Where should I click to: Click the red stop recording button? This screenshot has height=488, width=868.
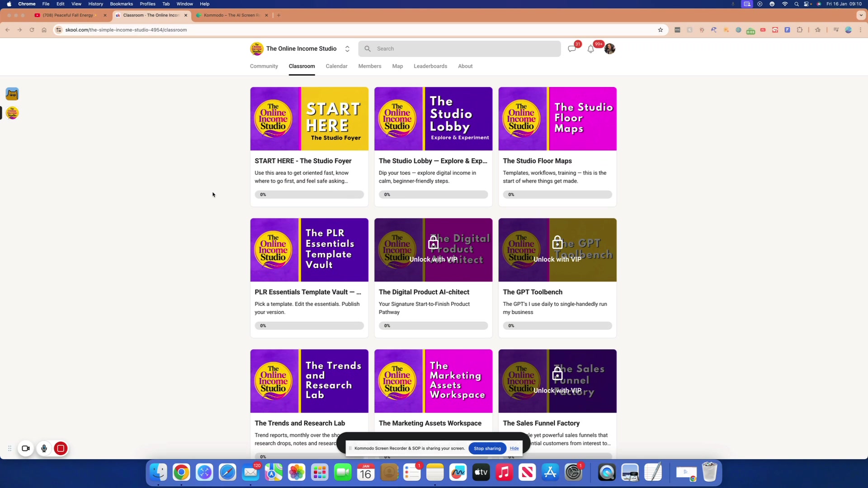[61, 448]
